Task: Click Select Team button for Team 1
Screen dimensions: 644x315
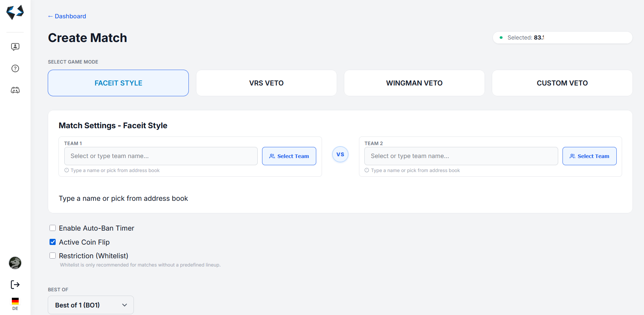Action: click(x=289, y=156)
